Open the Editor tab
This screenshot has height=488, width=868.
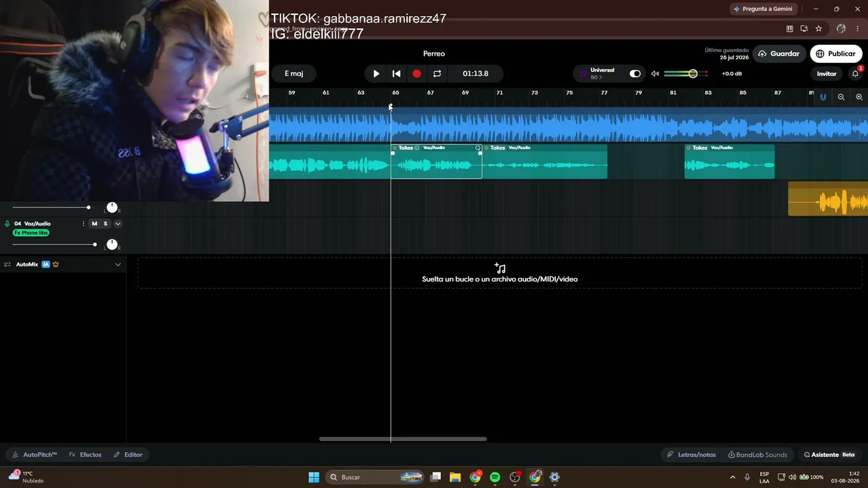[x=128, y=455]
